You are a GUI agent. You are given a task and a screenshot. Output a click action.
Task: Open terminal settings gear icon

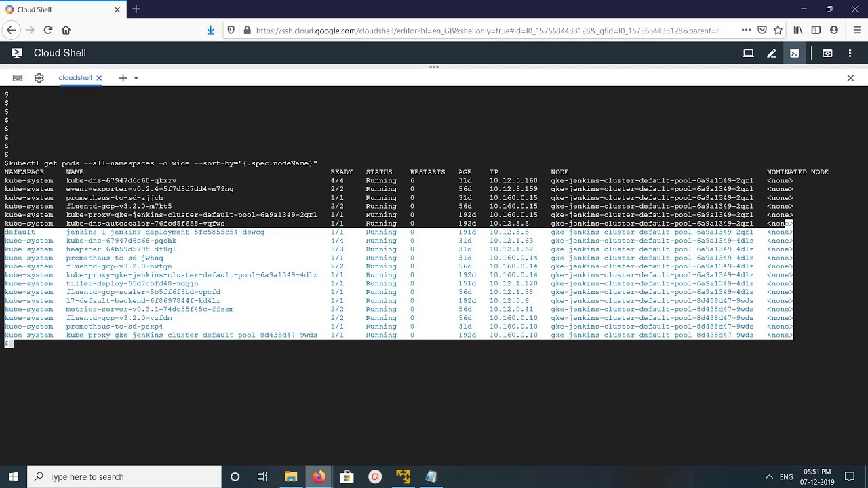click(x=39, y=78)
